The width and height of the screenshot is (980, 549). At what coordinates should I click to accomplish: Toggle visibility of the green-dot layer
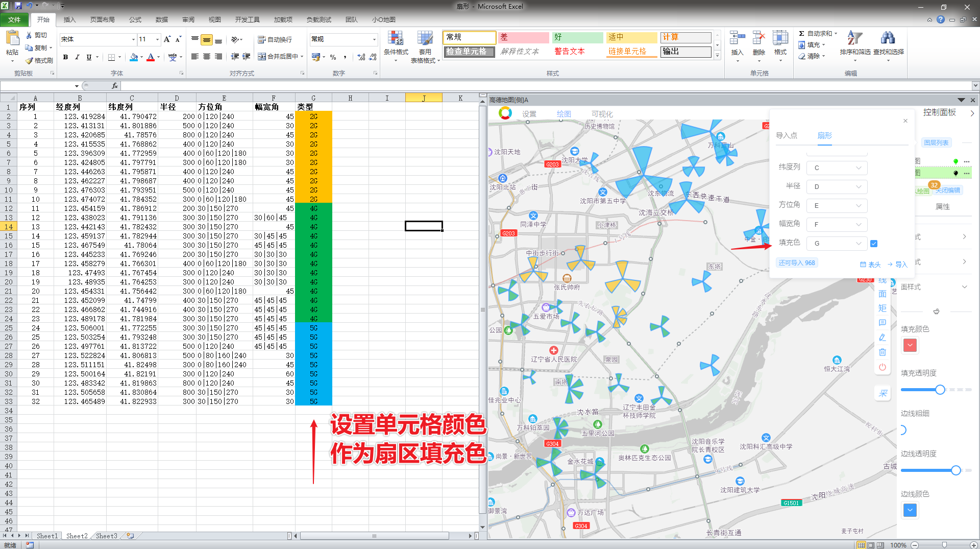(955, 161)
